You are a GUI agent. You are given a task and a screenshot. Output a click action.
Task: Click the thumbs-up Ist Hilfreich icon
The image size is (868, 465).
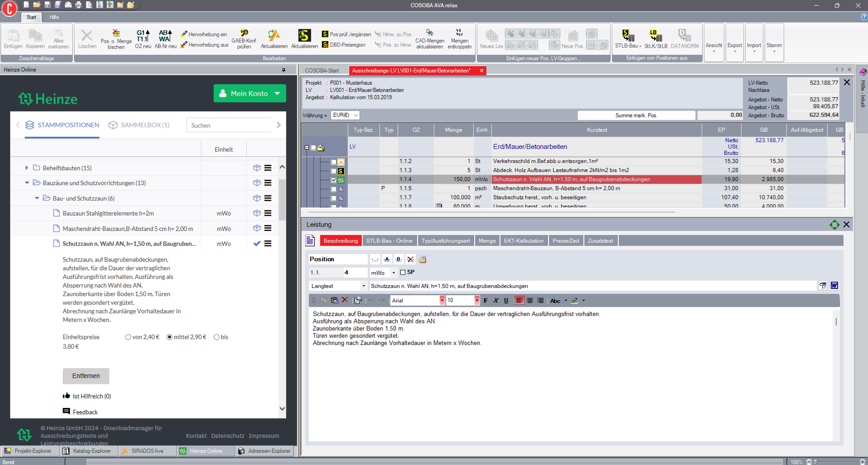pyautogui.click(x=66, y=396)
